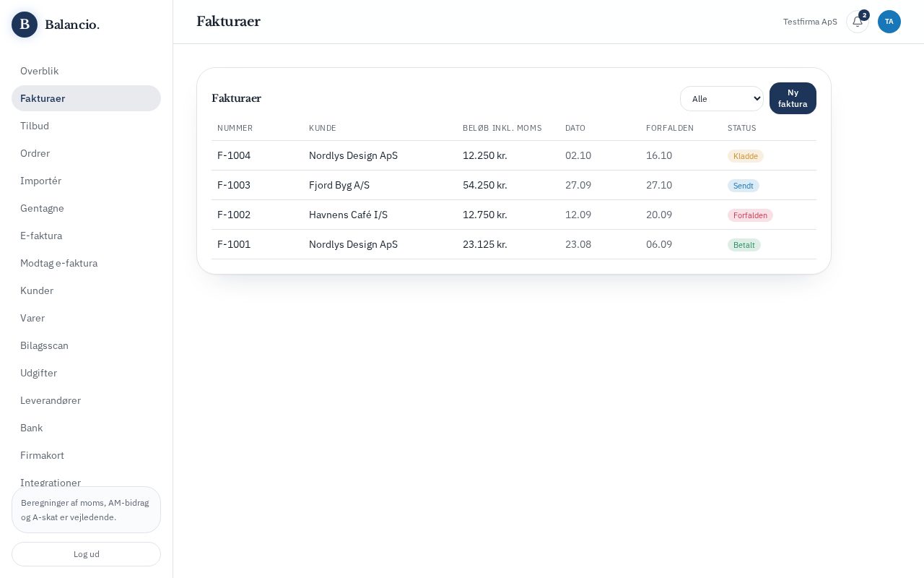Click the Sendt status badge
This screenshot has height=578, width=924.
click(x=744, y=186)
